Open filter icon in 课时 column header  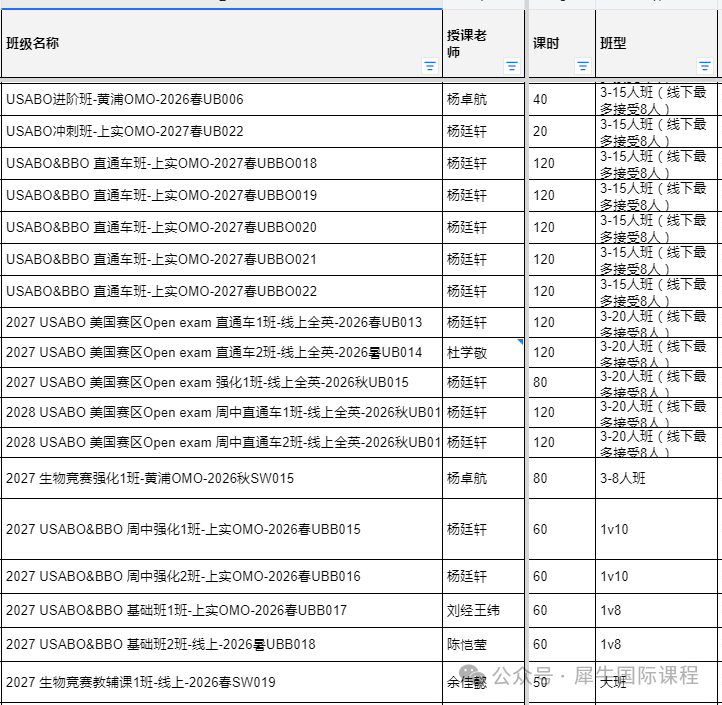coord(583,66)
